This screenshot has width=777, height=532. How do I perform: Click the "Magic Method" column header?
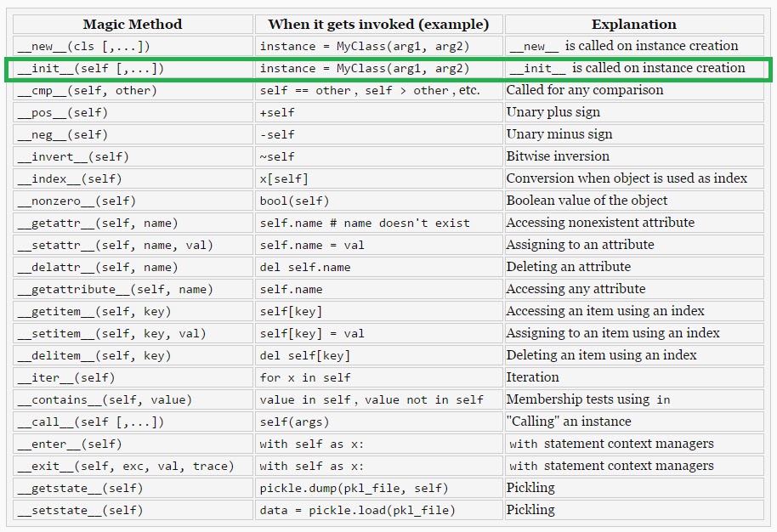tap(133, 24)
